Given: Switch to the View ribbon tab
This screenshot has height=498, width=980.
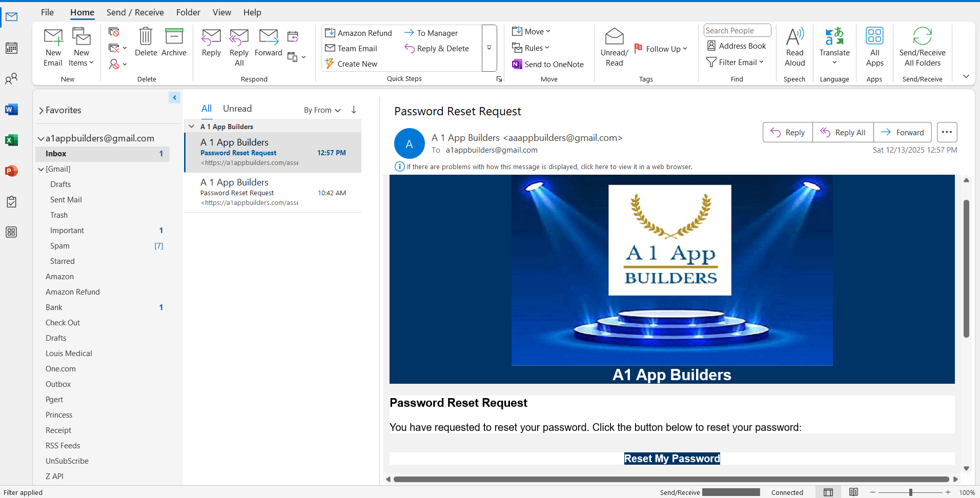Looking at the screenshot, I should pos(222,12).
